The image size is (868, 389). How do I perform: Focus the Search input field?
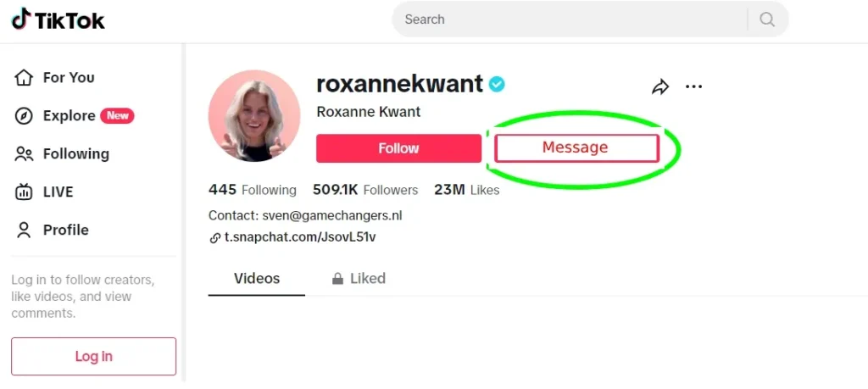tap(570, 19)
